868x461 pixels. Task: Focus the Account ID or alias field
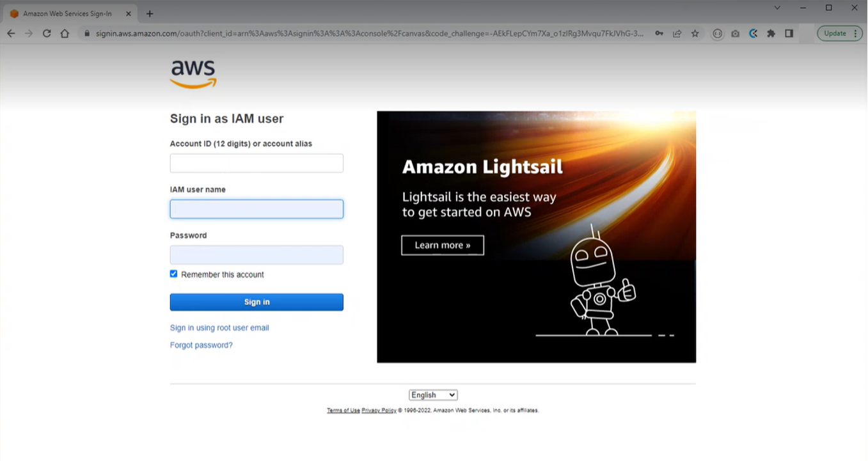(256, 163)
